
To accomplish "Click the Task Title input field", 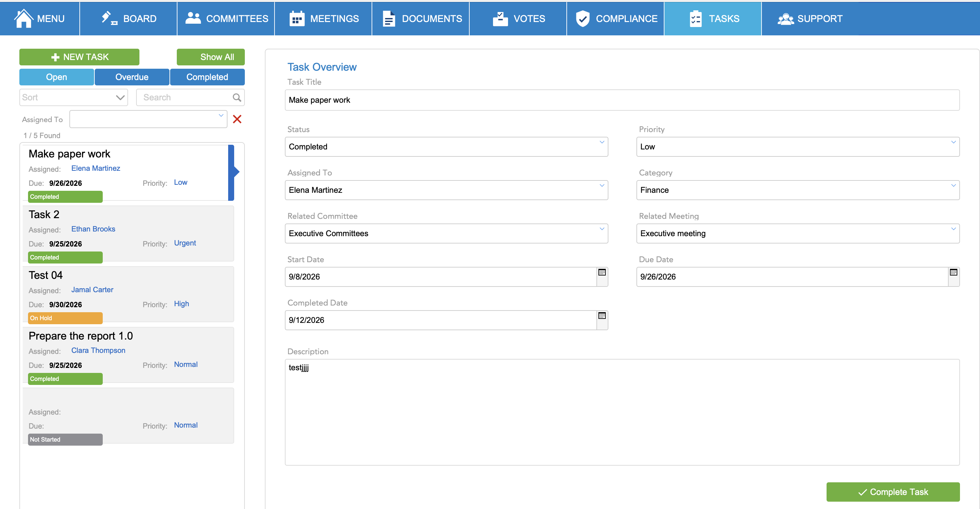I will (x=622, y=100).
